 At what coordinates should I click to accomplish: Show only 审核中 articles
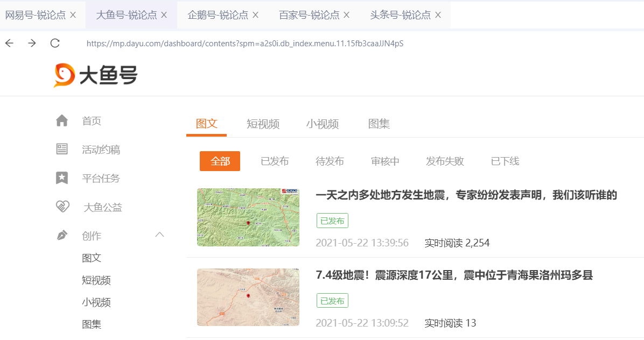point(384,161)
